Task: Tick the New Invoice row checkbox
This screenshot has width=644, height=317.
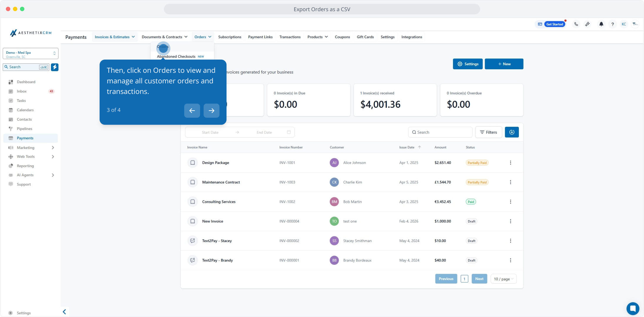Action: [192, 221]
